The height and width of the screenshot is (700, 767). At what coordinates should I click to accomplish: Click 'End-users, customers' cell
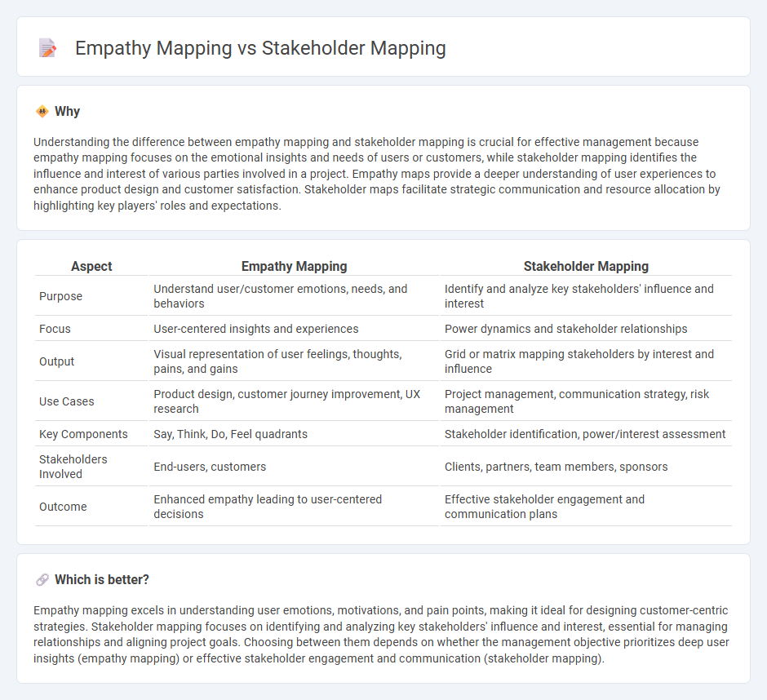point(294,467)
